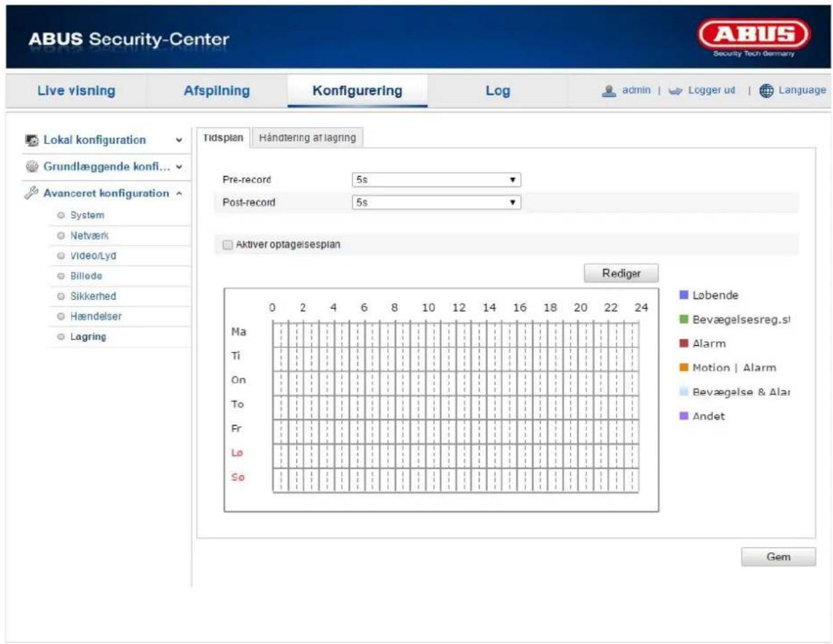Click the red Alarm legend swatch
Image resolution: width=833 pixels, height=644 pixels.
684,343
